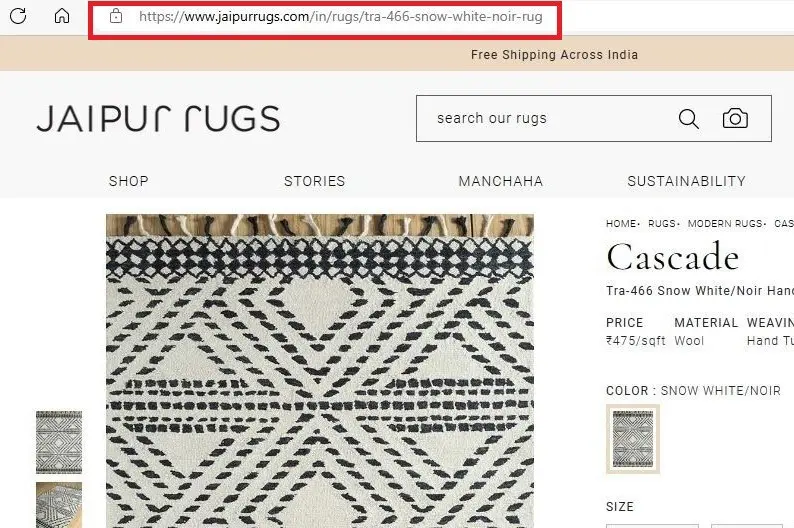Click the Jaipur Rugs logo
Image resolution: width=794 pixels, height=528 pixels.
tap(158, 119)
